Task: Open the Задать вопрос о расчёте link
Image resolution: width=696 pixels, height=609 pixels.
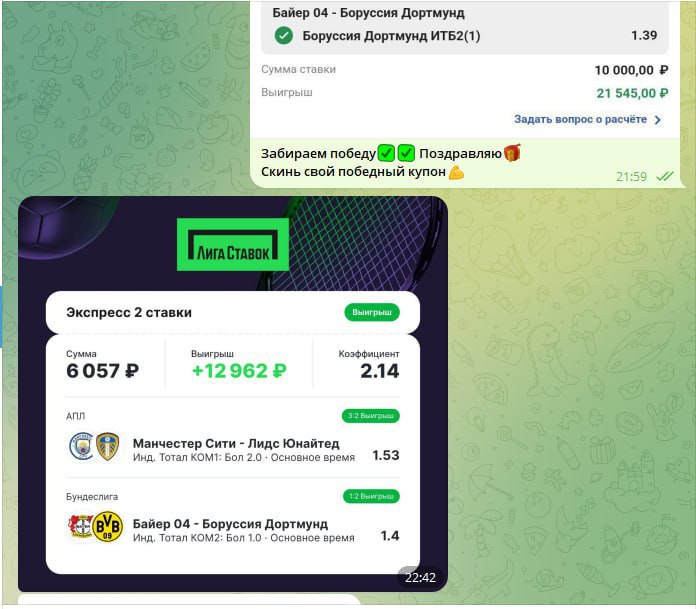Action: pyautogui.click(x=580, y=119)
